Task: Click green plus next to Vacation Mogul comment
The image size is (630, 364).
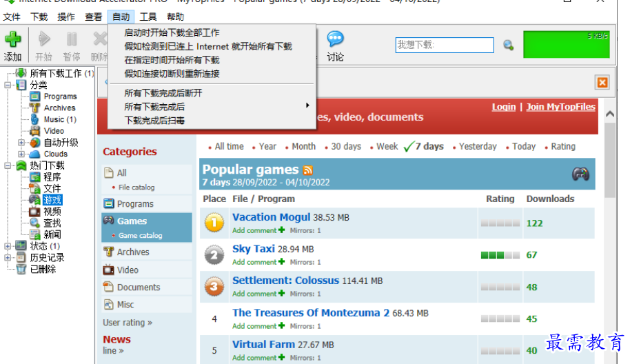Action: [x=281, y=230]
